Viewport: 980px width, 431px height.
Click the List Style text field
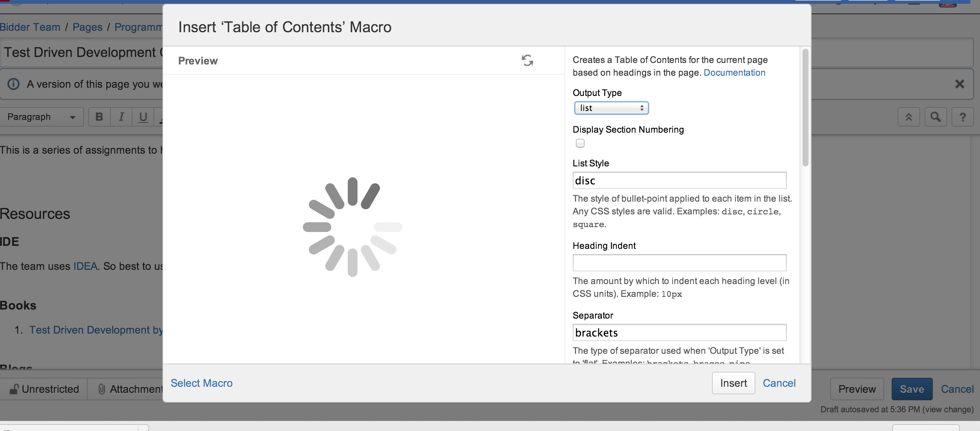coord(679,181)
